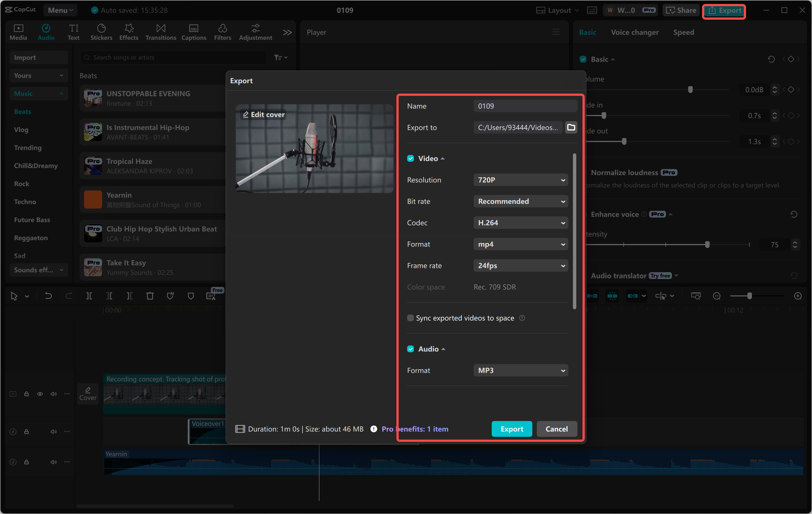The height and width of the screenshot is (514, 812).
Task: Open the audio Format MP3 dropdown
Action: click(520, 370)
